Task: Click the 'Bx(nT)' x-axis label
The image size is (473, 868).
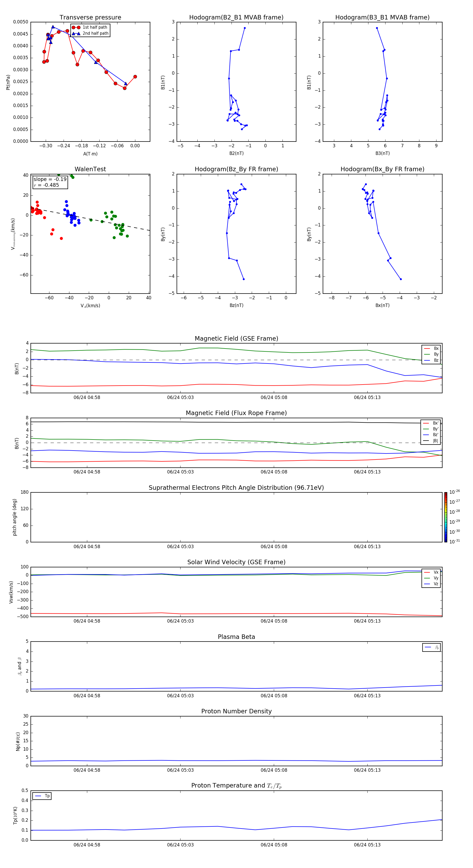Action: [x=382, y=305]
